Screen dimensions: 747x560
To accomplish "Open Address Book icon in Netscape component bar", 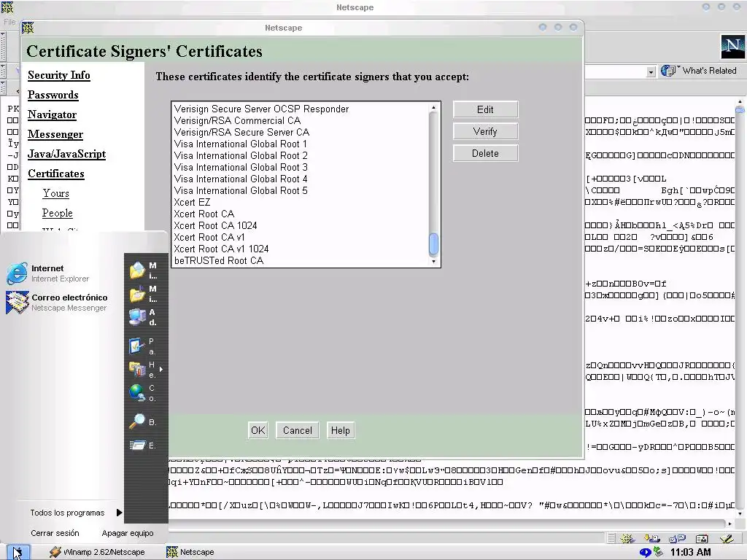I will (702, 539).
